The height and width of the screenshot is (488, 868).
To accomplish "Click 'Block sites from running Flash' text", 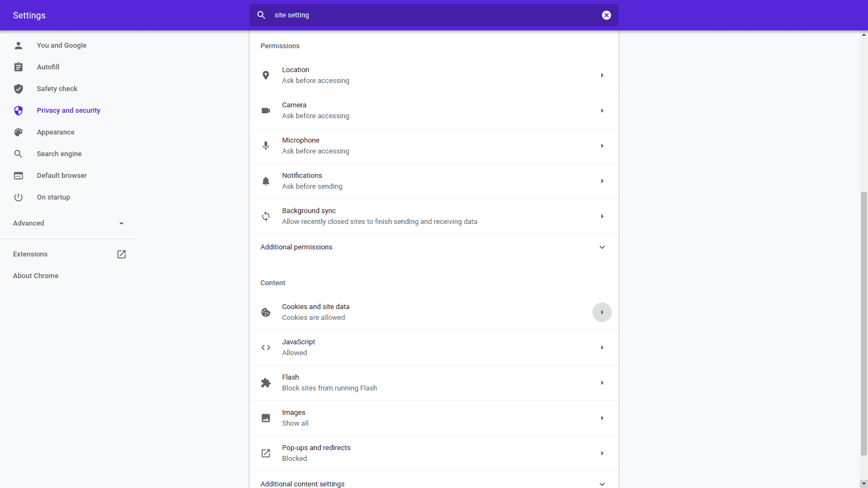I will (329, 388).
